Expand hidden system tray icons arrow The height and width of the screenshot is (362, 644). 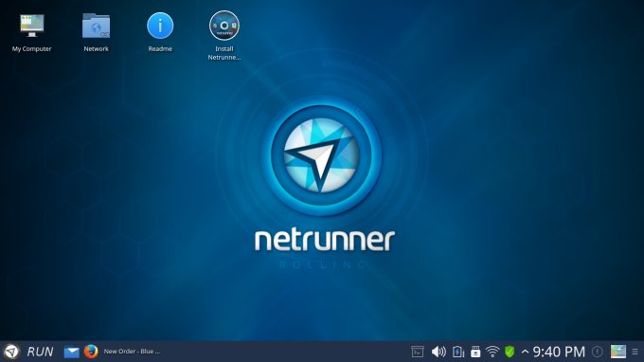(x=525, y=352)
